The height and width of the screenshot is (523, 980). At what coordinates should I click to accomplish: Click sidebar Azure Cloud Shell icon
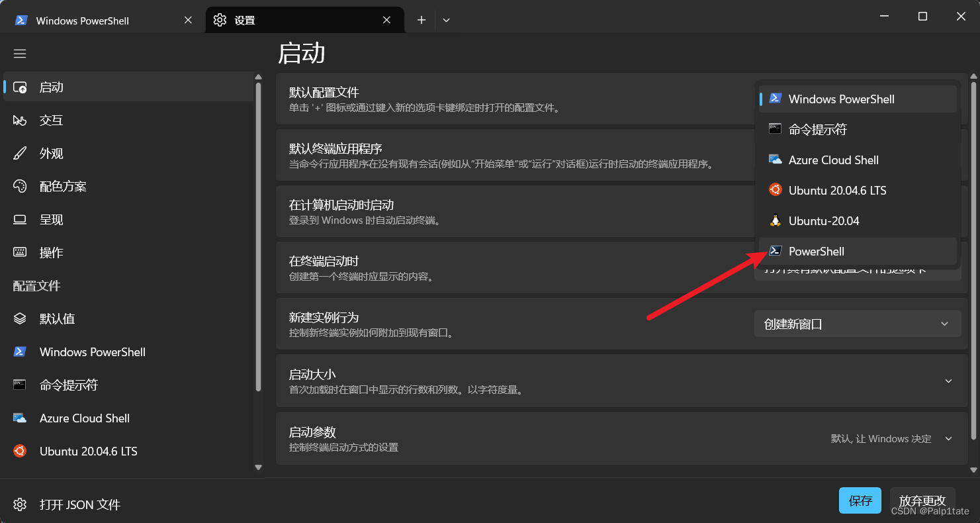tap(20, 418)
